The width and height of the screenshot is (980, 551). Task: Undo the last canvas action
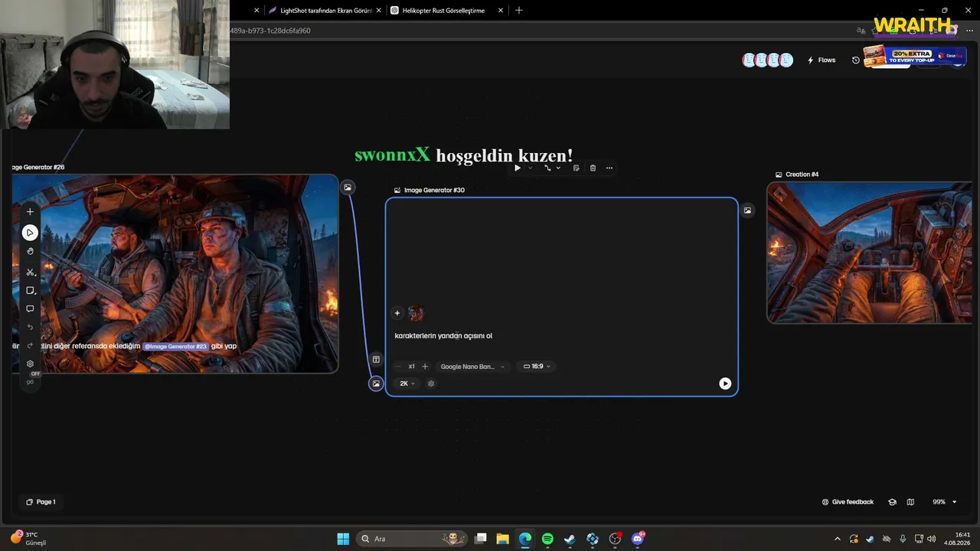tap(30, 328)
